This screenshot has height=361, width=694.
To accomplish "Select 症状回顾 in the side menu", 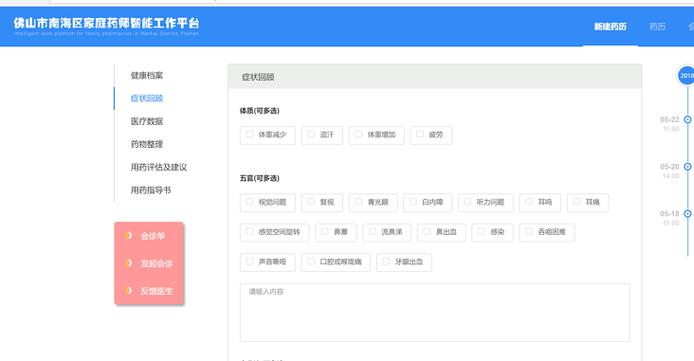I will [147, 98].
